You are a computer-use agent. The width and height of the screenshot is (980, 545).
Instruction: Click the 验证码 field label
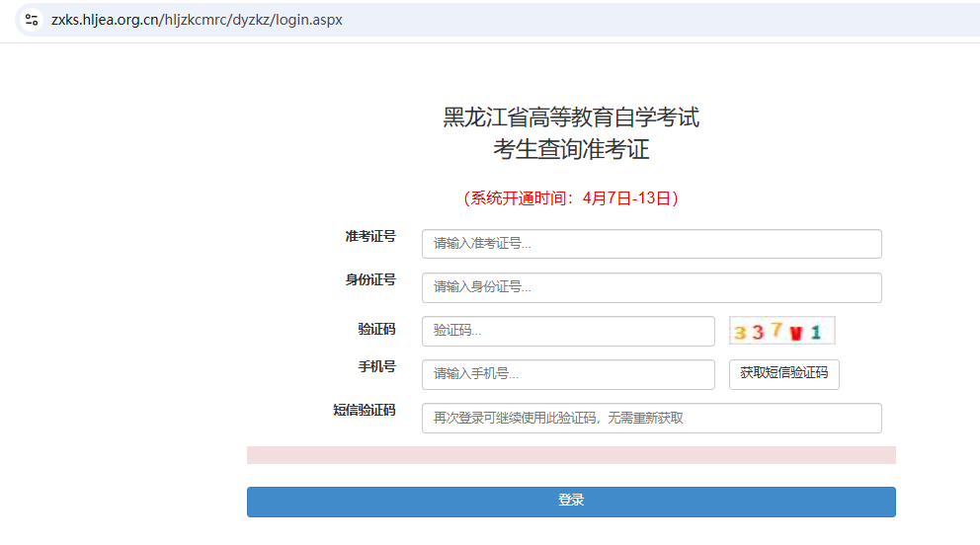point(376,329)
